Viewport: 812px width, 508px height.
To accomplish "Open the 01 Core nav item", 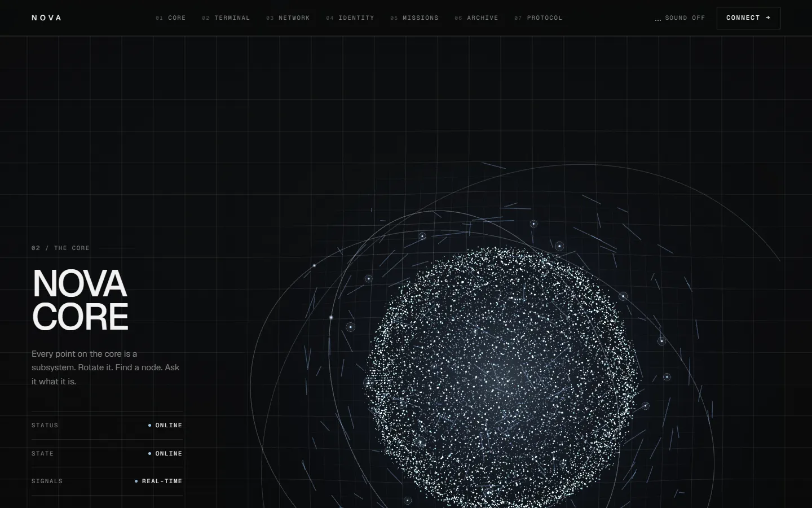I will [x=171, y=18].
